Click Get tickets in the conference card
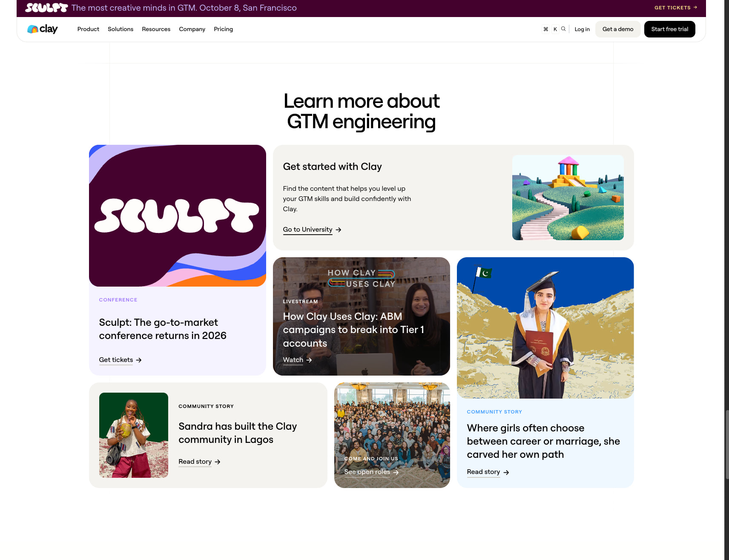Image resolution: width=729 pixels, height=560 pixels. click(x=116, y=360)
